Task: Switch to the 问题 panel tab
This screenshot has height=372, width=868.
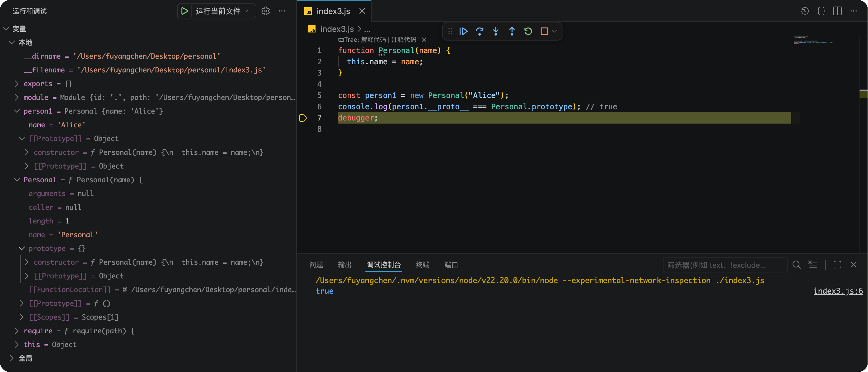Action: [x=316, y=265]
